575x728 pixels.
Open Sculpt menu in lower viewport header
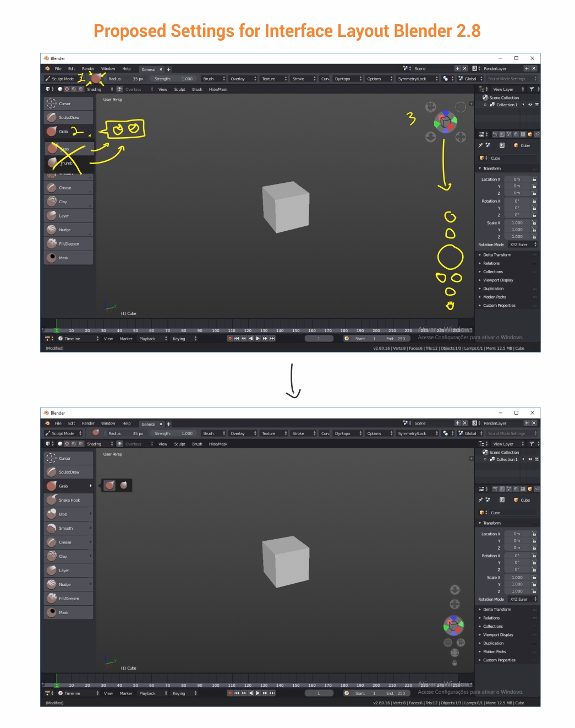pos(180,444)
